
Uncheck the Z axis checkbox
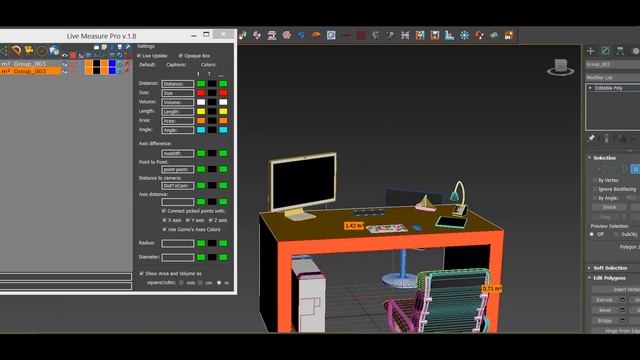211,220
